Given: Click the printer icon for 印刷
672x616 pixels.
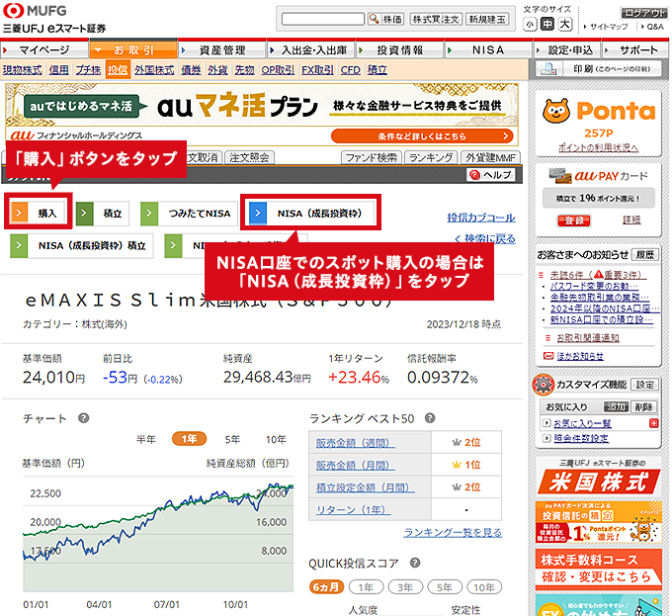Looking at the screenshot, I should click(x=548, y=68).
